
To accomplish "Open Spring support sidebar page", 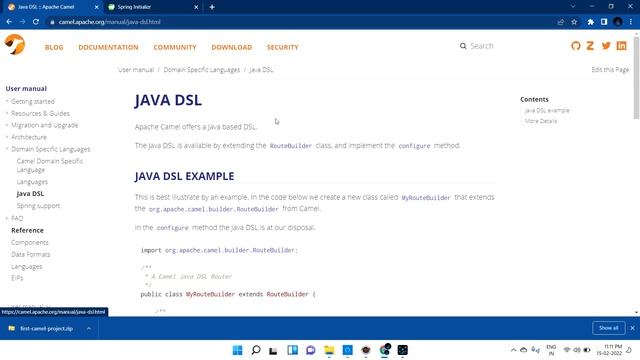I will (38, 206).
